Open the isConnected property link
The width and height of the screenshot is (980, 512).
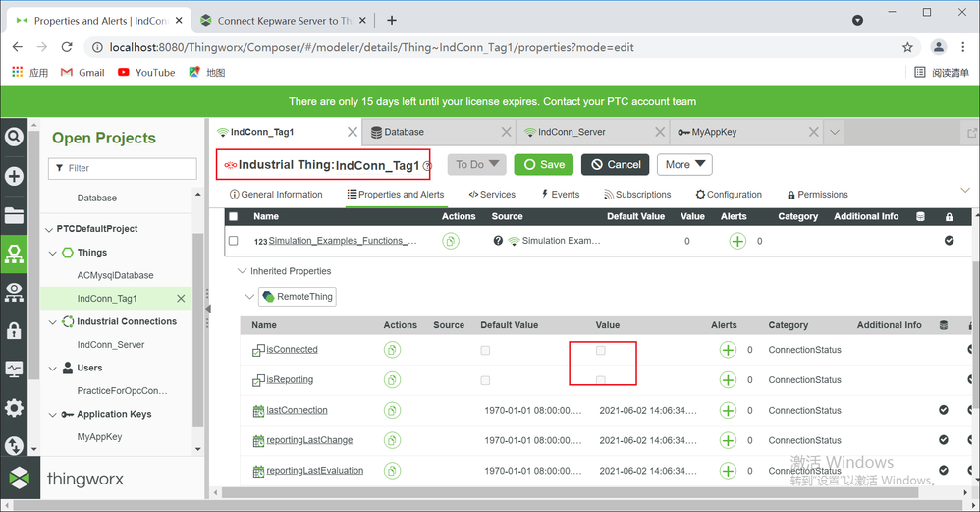292,350
